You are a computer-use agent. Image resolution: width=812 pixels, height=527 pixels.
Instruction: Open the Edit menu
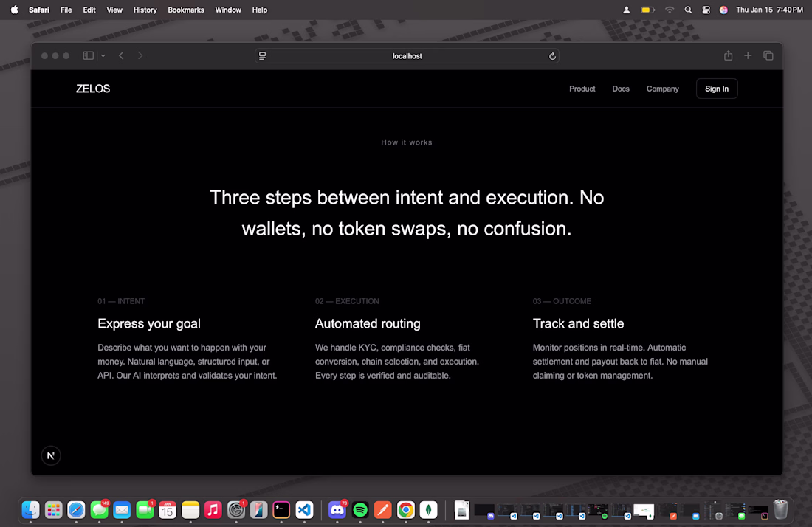pos(89,10)
